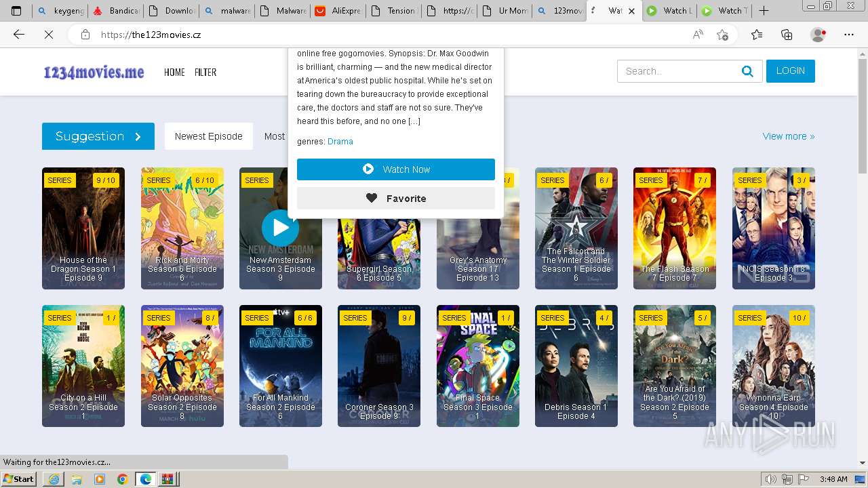Click the taskbar clock 3:48 AM
The image size is (868, 488).
[833, 479]
